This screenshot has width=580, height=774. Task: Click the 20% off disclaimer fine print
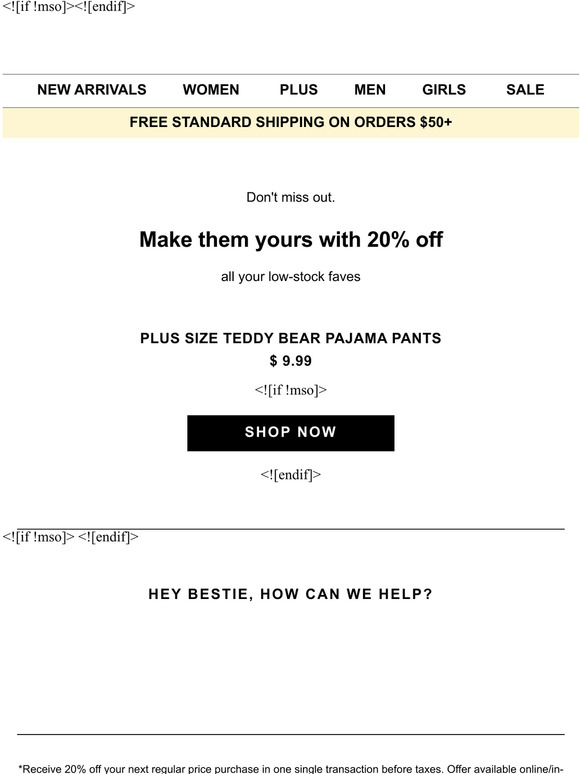pos(291,769)
